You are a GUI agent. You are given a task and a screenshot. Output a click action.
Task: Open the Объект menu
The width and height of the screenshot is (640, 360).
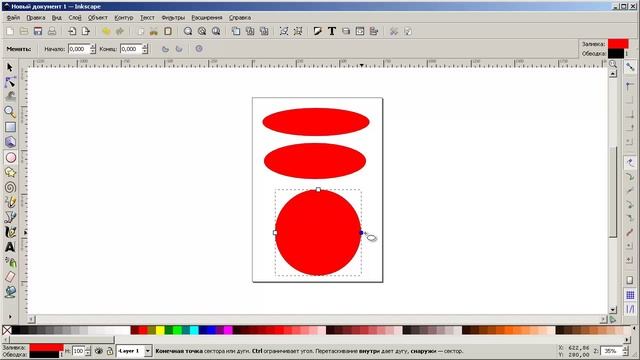(98, 18)
